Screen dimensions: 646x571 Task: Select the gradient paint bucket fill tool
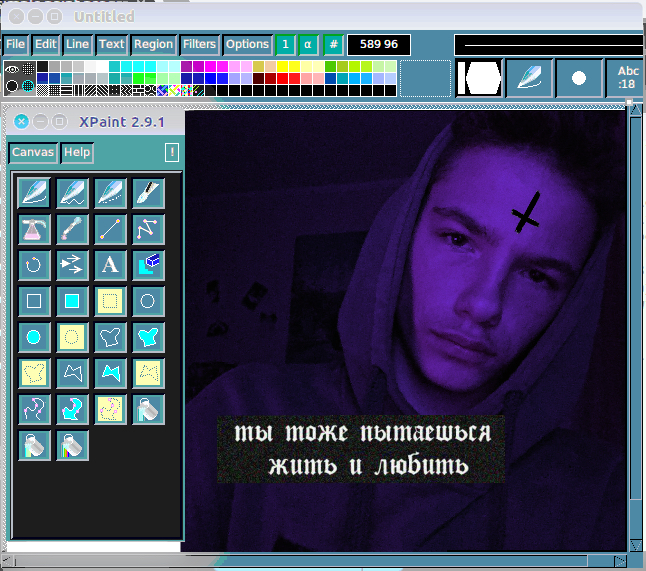34,446
